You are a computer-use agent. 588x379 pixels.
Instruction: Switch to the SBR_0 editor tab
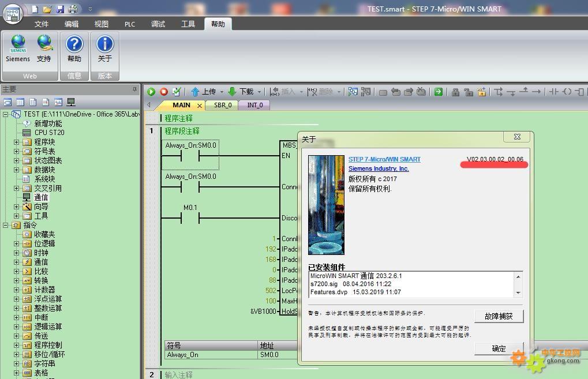(223, 106)
